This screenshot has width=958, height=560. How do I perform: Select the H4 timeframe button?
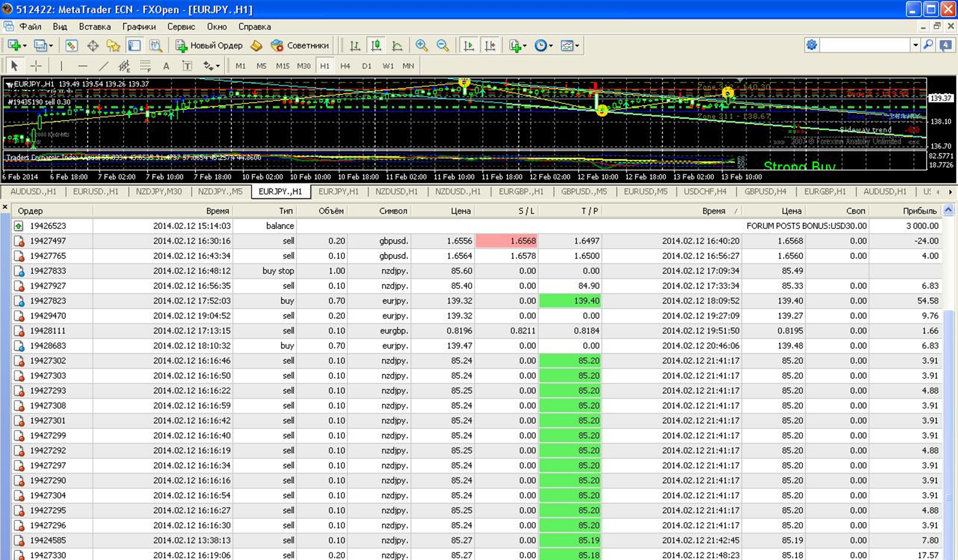click(345, 66)
